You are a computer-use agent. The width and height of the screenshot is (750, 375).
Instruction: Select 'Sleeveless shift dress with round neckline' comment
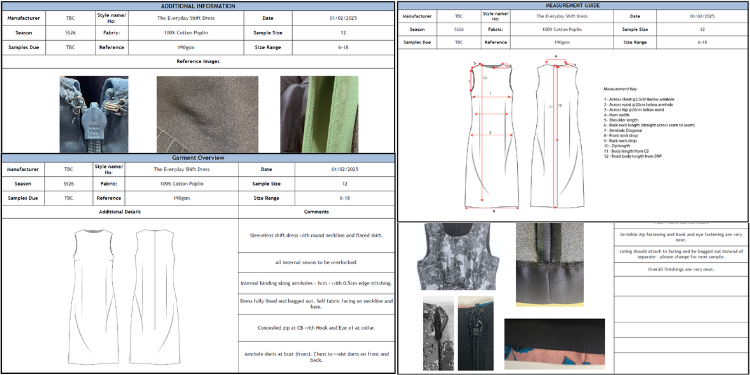(x=316, y=235)
